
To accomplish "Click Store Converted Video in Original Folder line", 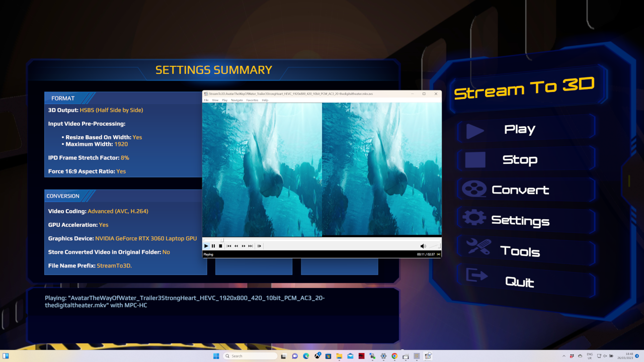I will point(109,252).
